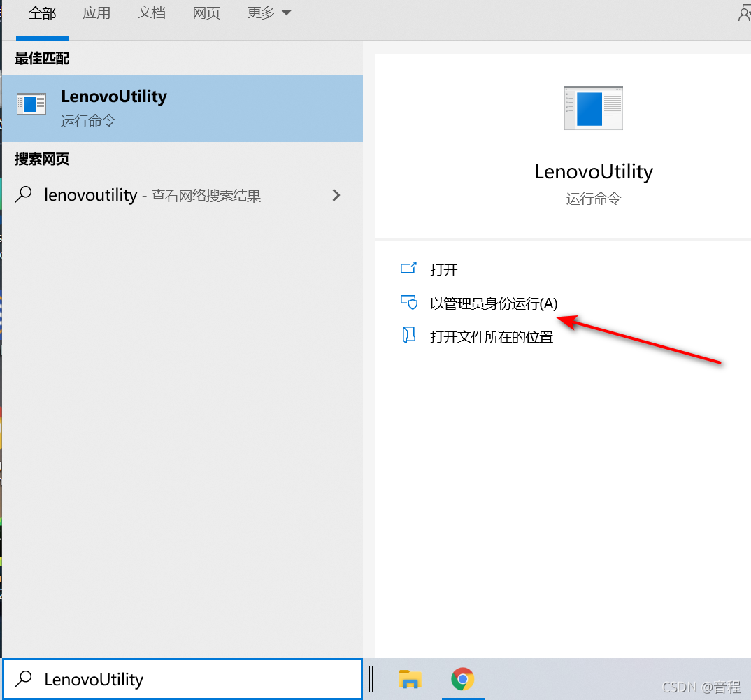Switch to the 全部 tab
The height and width of the screenshot is (700, 751).
42,14
